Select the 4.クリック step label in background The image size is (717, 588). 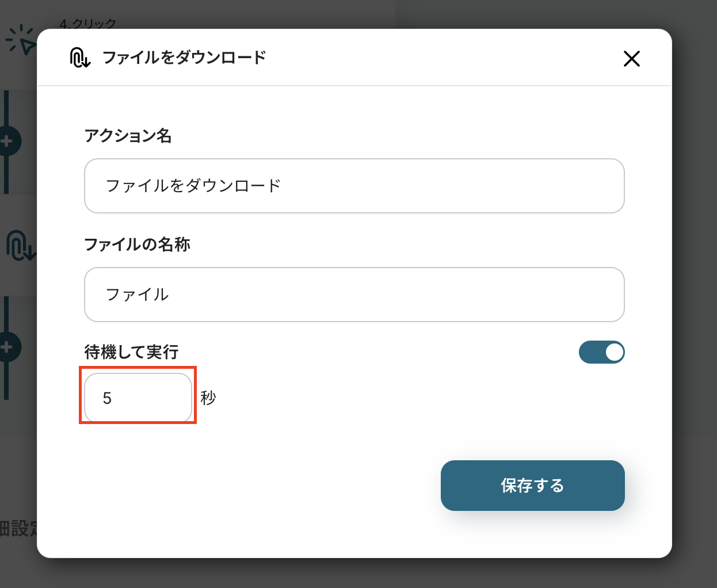point(87,24)
